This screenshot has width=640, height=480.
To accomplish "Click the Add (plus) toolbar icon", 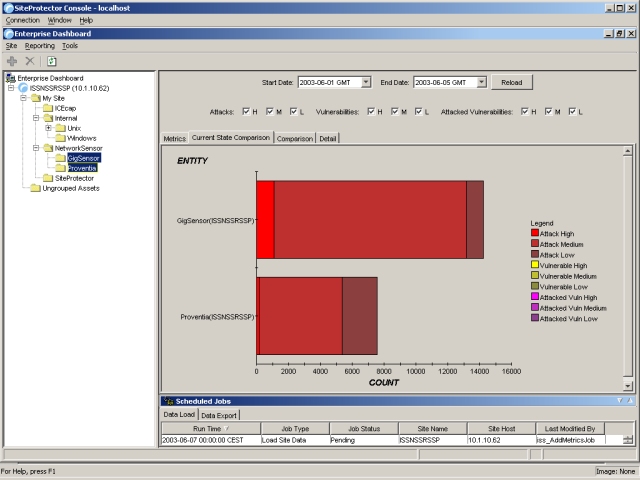I will pyautogui.click(x=12, y=61).
